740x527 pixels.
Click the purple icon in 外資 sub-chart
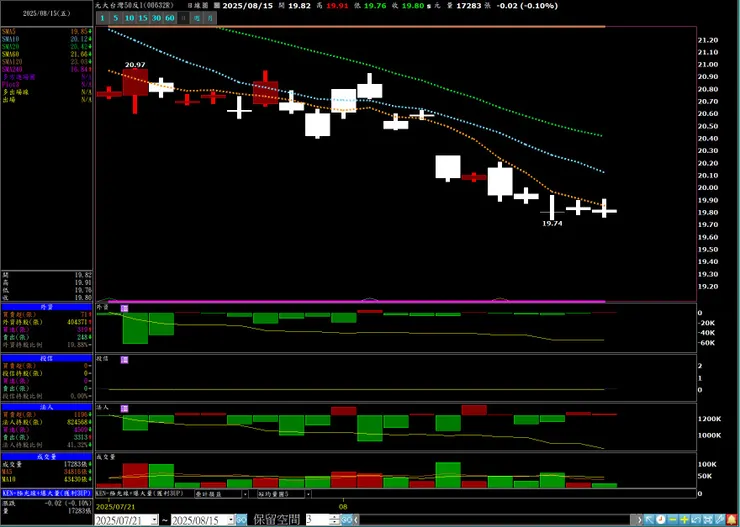click(125, 308)
